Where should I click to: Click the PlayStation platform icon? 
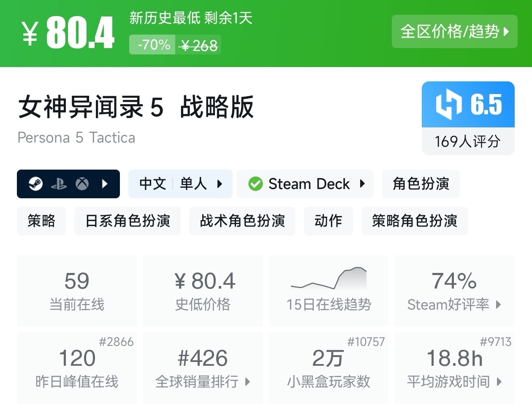[x=59, y=184]
